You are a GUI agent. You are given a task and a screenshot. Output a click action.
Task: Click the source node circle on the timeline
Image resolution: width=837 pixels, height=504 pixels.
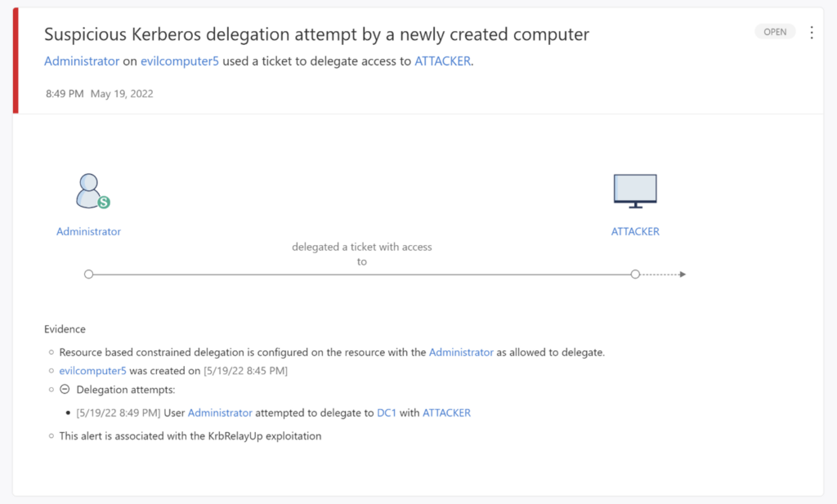pos(88,274)
